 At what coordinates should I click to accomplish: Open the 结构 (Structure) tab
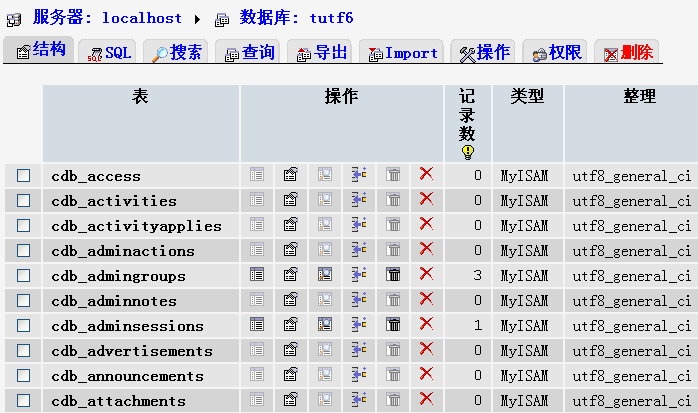[x=41, y=50]
